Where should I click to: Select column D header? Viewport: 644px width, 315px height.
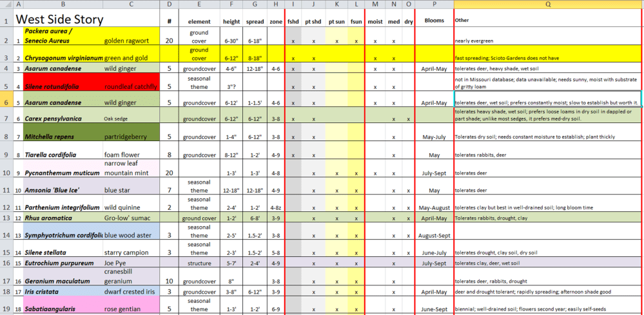[x=169, y=5]
